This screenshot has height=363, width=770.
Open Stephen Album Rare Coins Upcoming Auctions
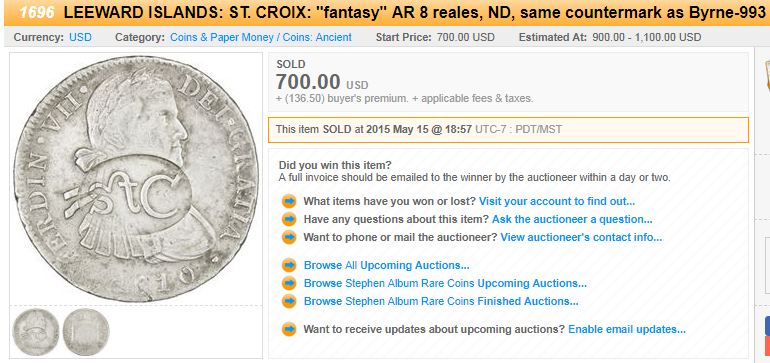pos(445,283)
